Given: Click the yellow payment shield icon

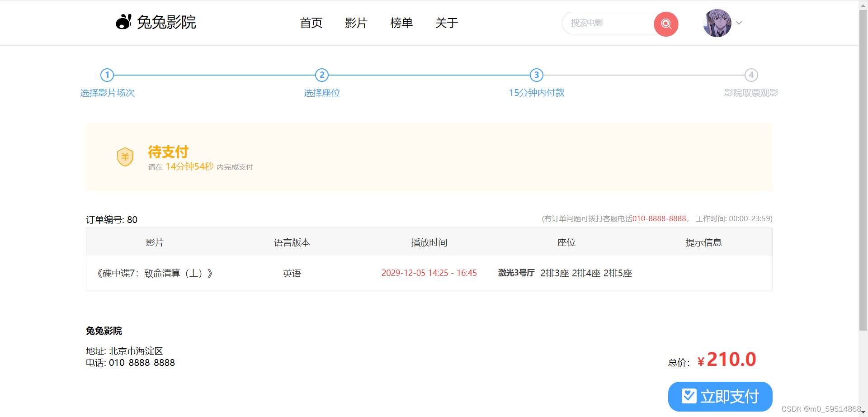Looking at the screenshot, I should pyautogui.click(x=125, y=157).
